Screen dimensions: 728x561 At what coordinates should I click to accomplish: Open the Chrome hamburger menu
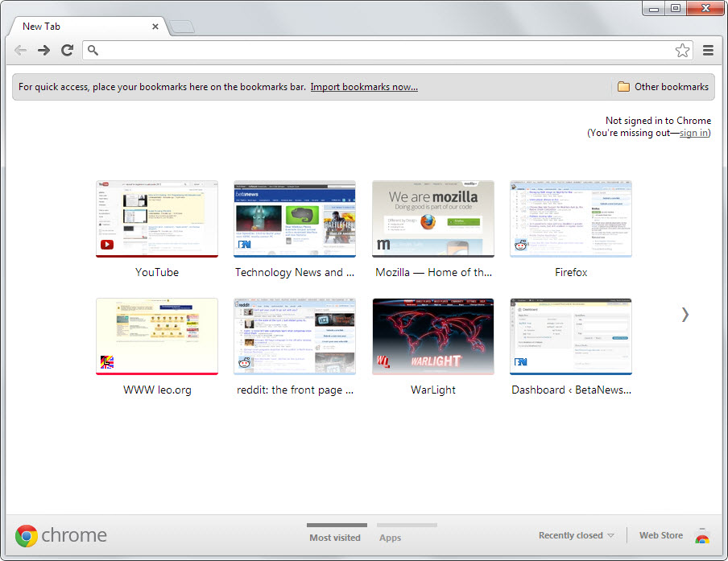click(x=709, y=51)
